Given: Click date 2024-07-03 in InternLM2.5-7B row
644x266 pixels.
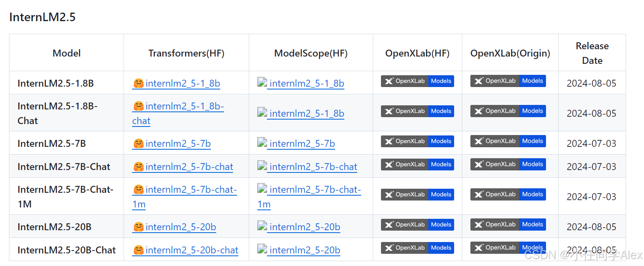Looking at the screenshot, I should [592, 144].
